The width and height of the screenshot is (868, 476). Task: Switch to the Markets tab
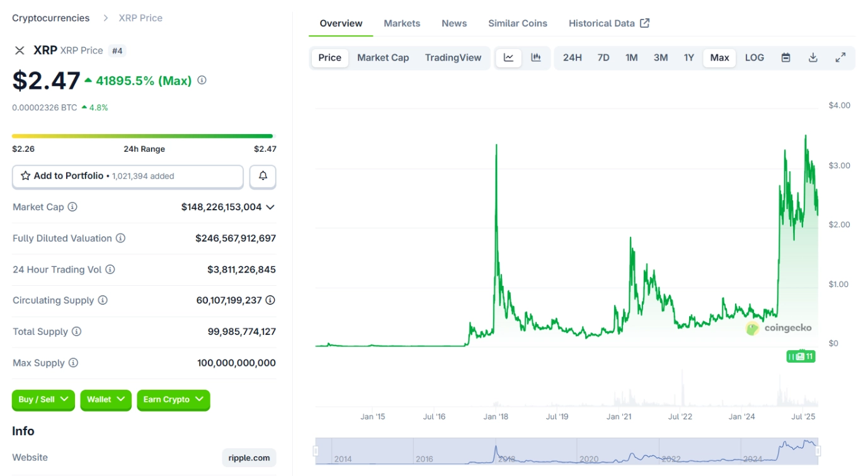pos(402,23)
